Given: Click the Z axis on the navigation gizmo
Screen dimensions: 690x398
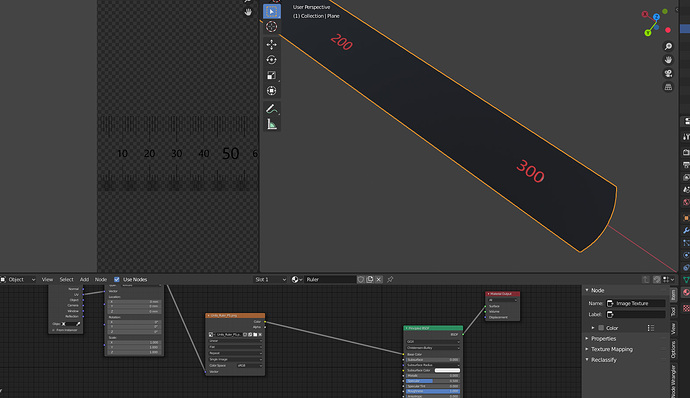Looking at the screenshot, I should [656, 17].
